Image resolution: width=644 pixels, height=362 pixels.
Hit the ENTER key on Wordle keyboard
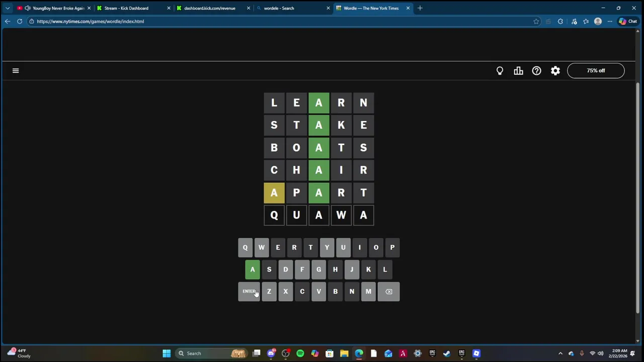pos(249,292)
